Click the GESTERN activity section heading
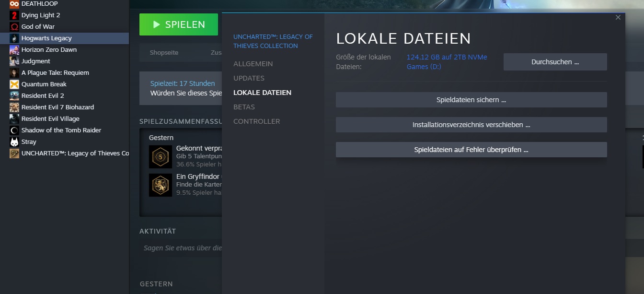This screenshot has width=644, height=294. pos(156,284)
